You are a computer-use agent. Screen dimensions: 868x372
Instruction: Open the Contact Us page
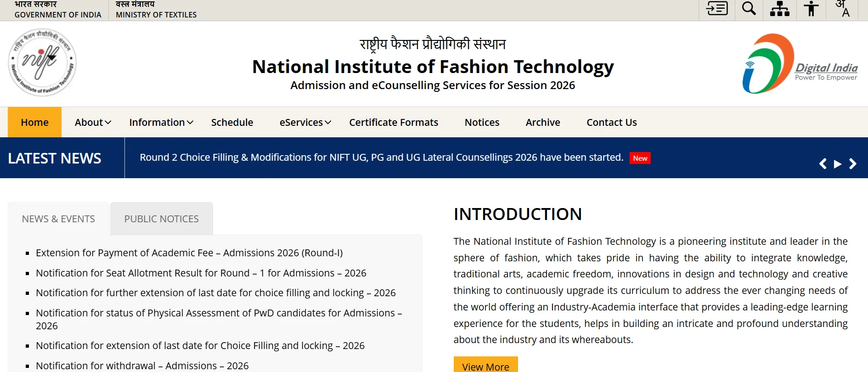[x=612, y=122]
